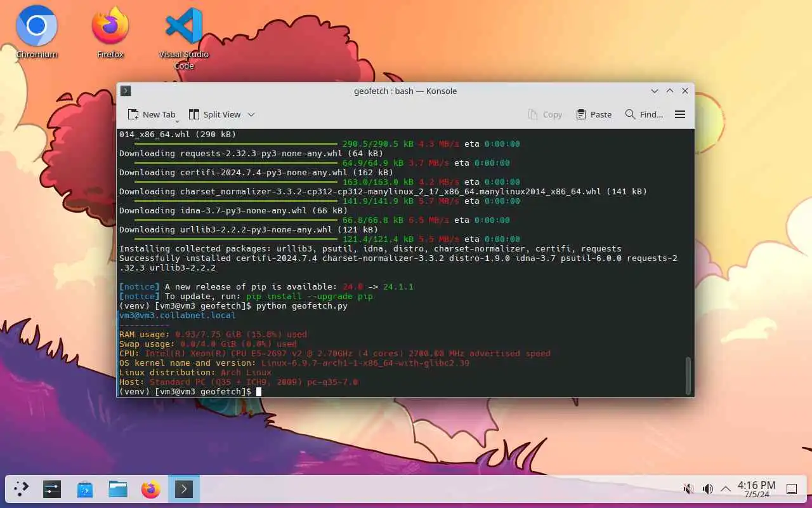The width and height of the screenshot is (812, 508).
Task: Click 'Downloading requests-2.32.3' line
Action: click(251, 153)
